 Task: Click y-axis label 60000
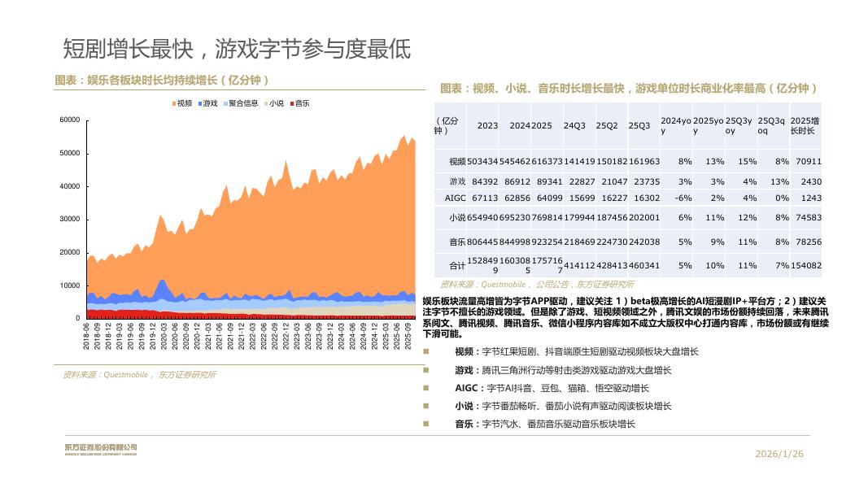[70, 120]
